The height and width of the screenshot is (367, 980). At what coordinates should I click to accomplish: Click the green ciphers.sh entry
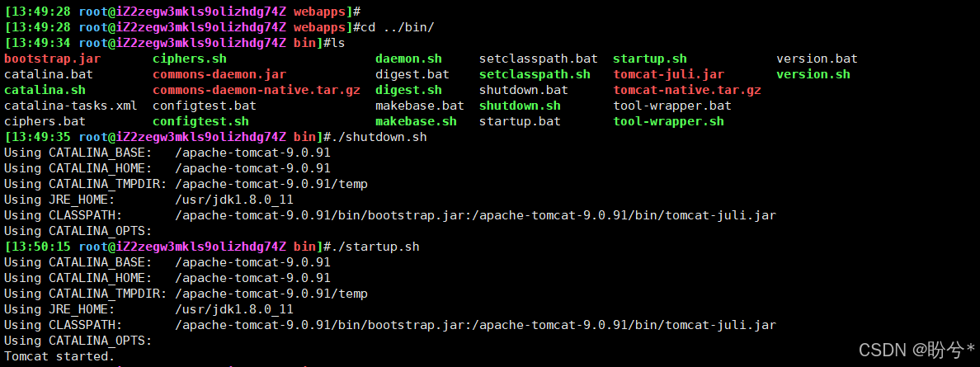pyautogui.click(x=190, y=59)
